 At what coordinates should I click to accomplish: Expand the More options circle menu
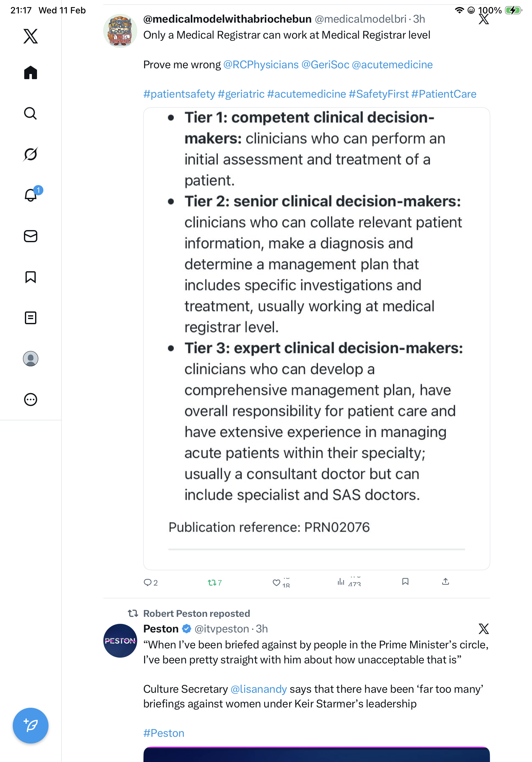click(31, 400)
